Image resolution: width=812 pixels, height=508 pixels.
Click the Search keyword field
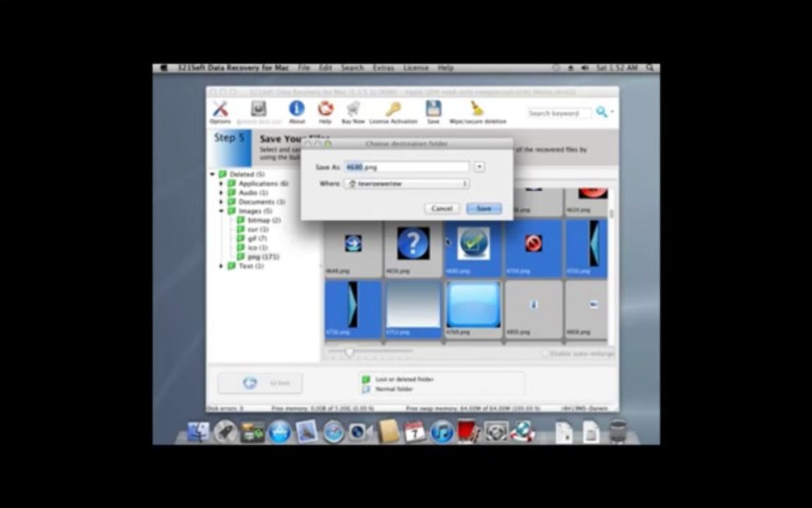[x=559, y=113]
